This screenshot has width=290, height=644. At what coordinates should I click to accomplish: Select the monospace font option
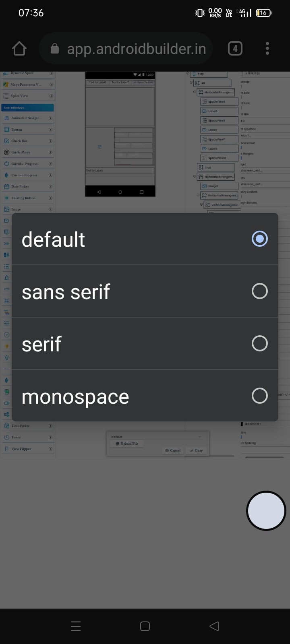(x=145, y=396)
